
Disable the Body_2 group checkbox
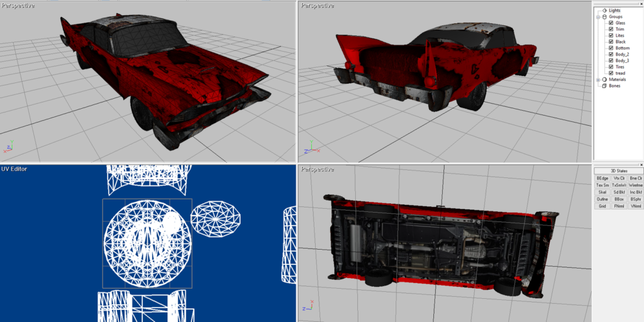click(x=611, y=54)
